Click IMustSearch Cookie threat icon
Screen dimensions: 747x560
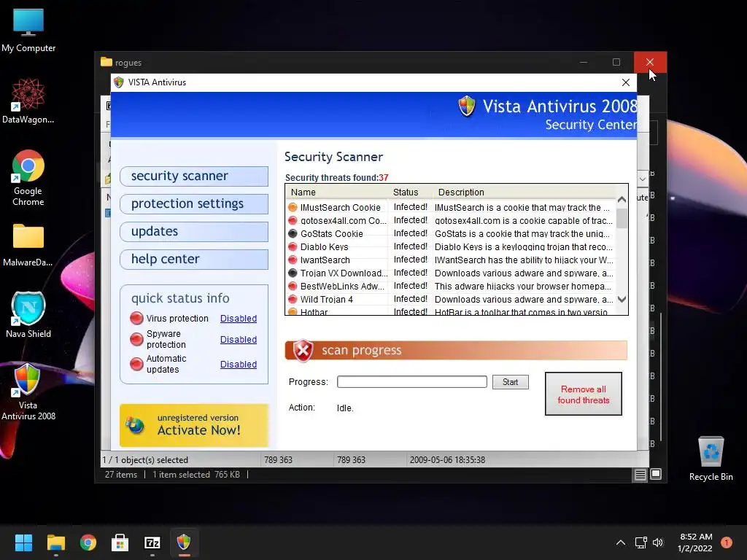(293, 208)
